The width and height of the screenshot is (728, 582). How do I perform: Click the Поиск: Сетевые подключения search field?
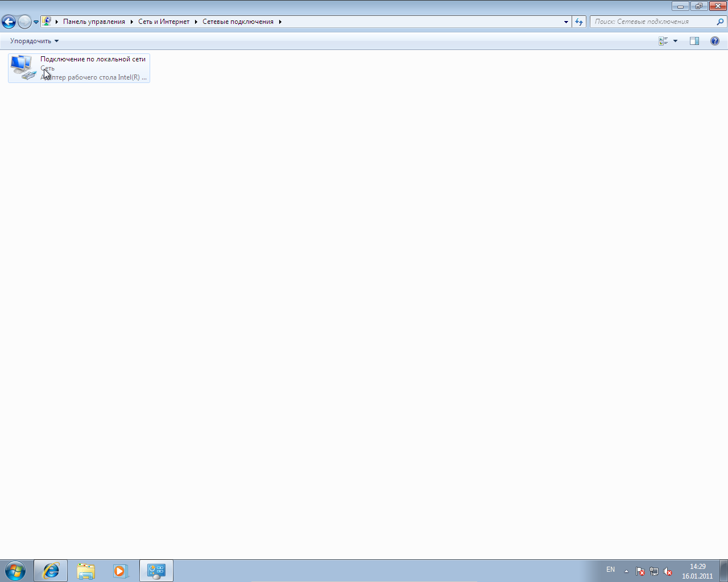click(653, 22)
